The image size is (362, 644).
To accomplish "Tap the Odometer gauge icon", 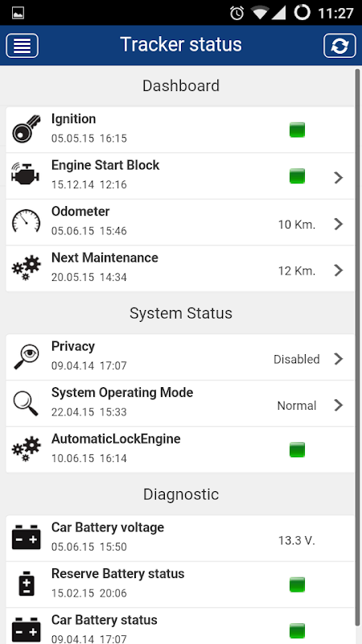I will coord(26,221).
